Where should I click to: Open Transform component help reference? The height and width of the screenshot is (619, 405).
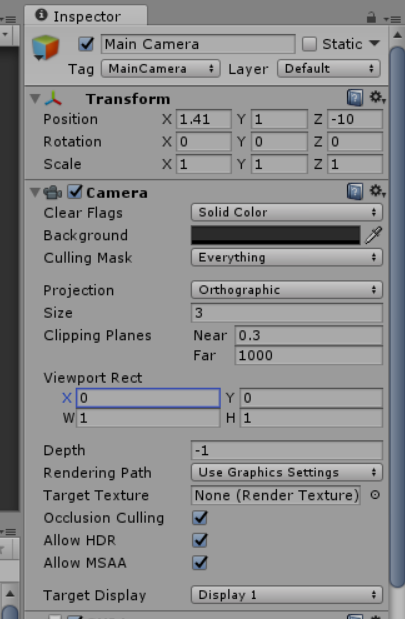pyautogui.click(x=355, y=98)
